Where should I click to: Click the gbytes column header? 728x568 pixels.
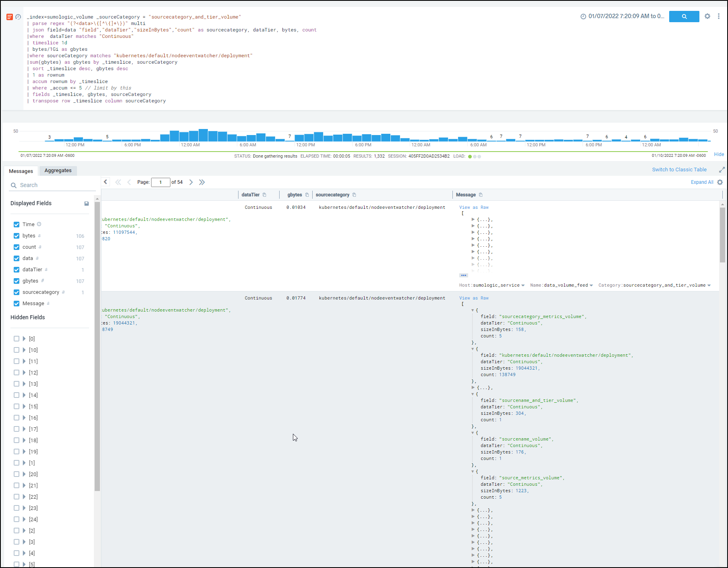coord(295,195)
